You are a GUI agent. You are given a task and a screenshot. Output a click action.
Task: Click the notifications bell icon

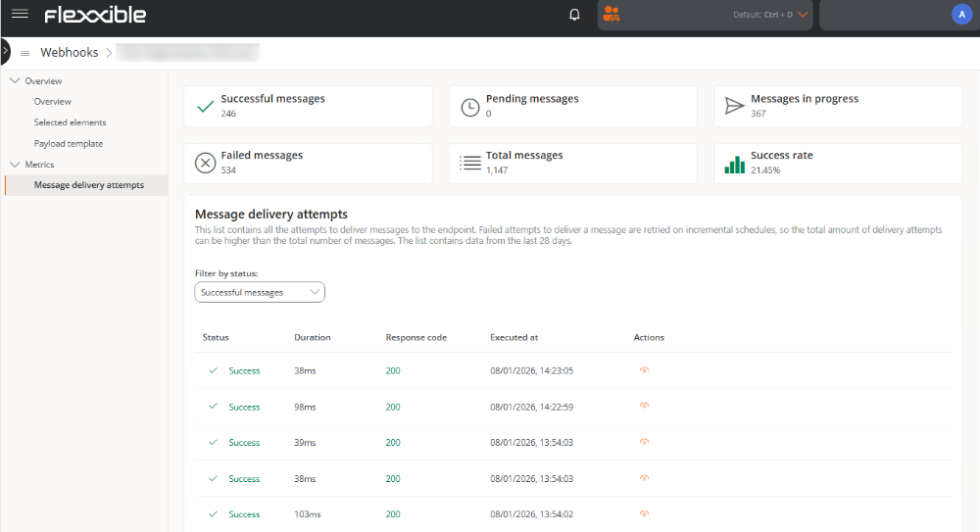(574, 15)
